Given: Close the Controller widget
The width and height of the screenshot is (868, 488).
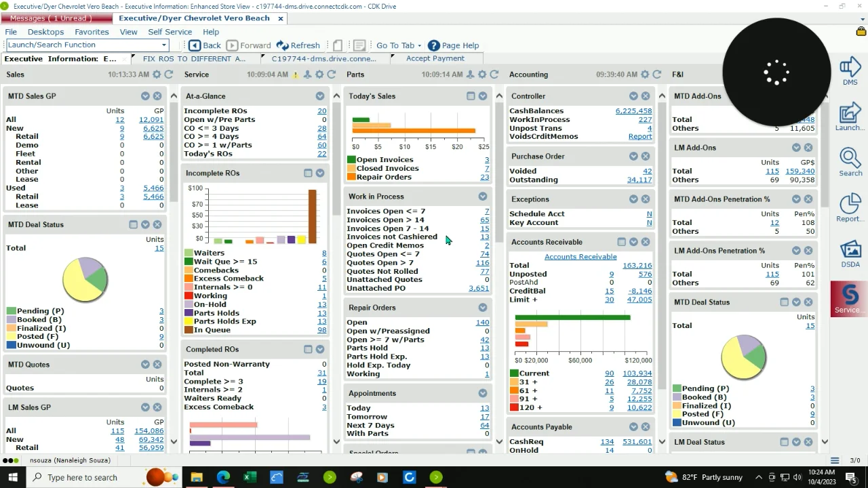Looking at the screenshot, I should coord(646,96).
